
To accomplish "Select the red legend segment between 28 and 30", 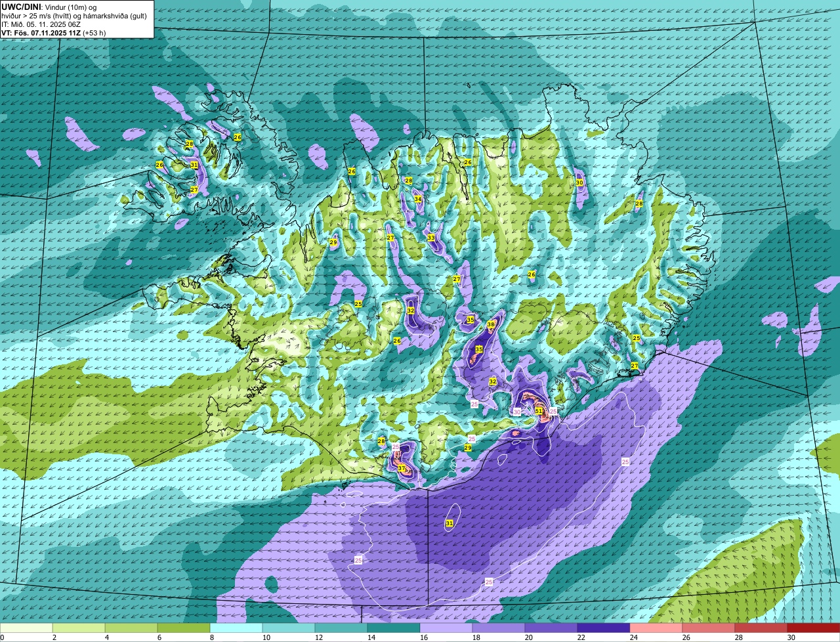I will [761, 628].
